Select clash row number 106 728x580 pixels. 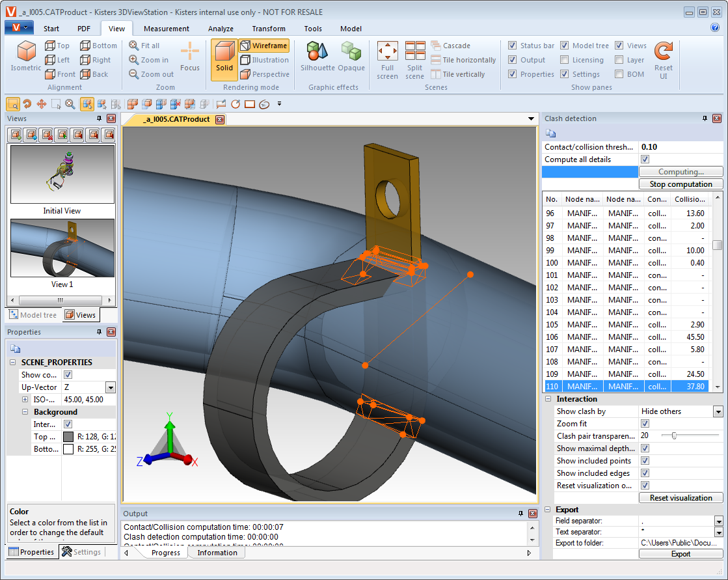pyautogui.click(x=625, y=337)
